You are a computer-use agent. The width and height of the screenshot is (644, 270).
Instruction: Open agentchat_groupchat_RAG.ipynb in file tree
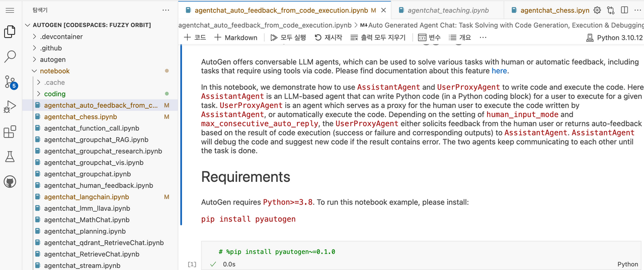click(x=96, y=140)
